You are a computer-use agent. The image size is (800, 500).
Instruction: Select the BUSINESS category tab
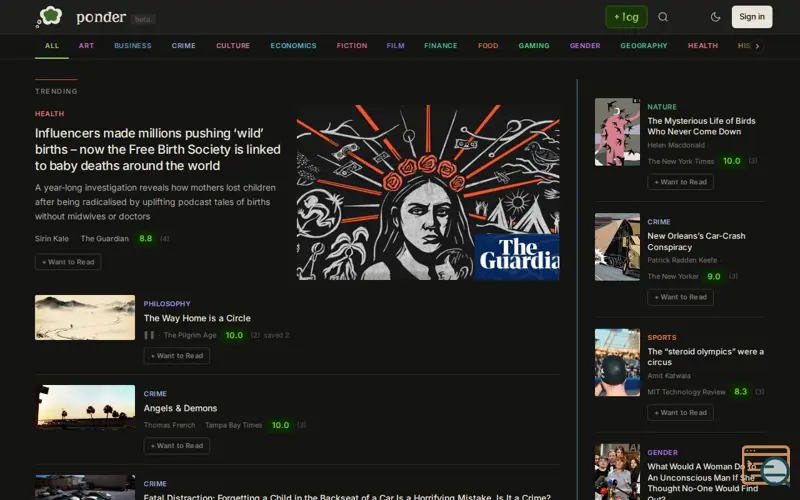[133, 46]
